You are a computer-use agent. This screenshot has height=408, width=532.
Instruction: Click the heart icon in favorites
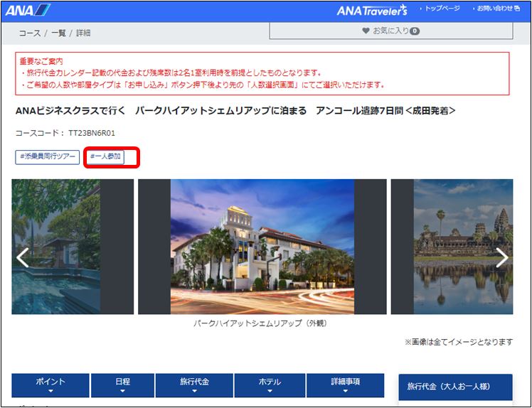tap(366, 31)
